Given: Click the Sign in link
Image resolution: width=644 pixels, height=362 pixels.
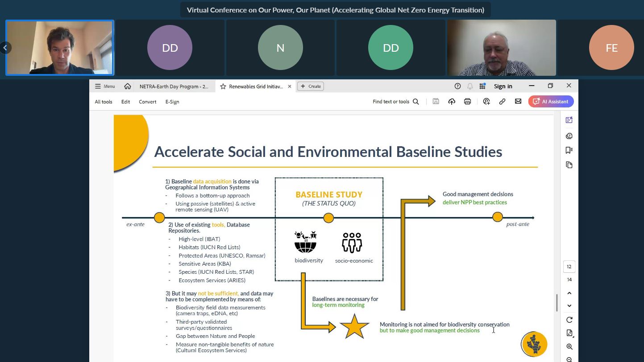Looking at the screenshot, I should (x=503, y=86).
